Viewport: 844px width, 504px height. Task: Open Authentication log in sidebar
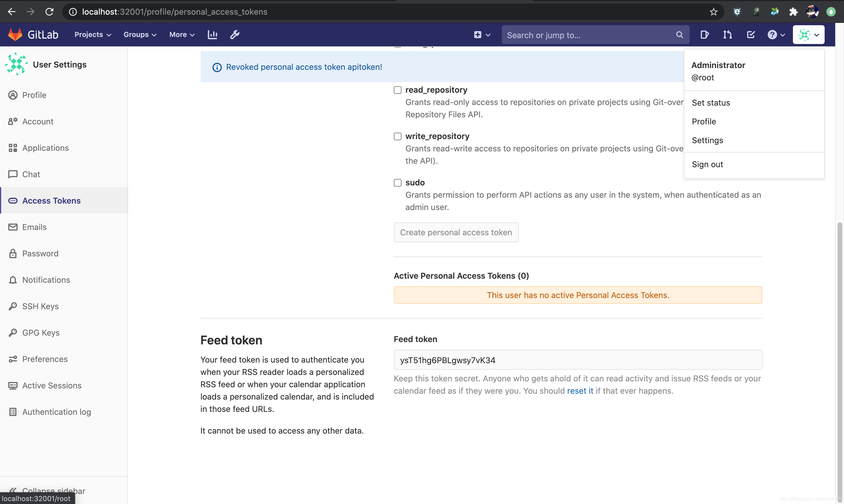coord(64,412)
